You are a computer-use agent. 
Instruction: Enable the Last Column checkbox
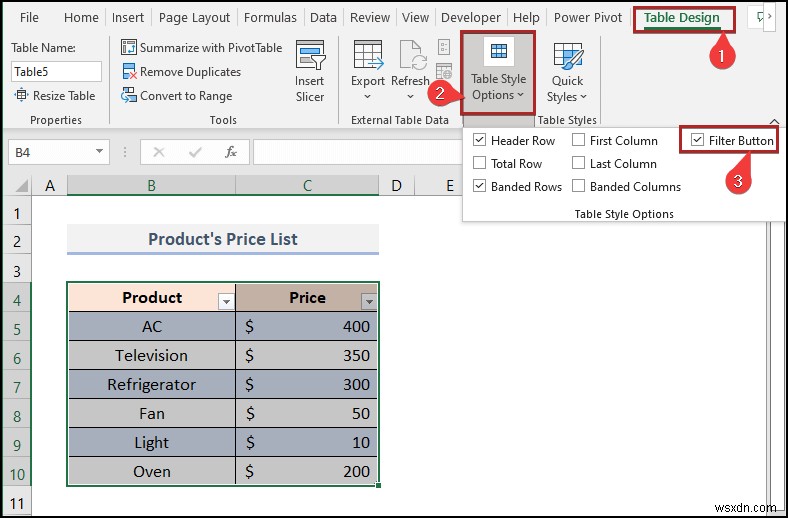coord(578,163)
